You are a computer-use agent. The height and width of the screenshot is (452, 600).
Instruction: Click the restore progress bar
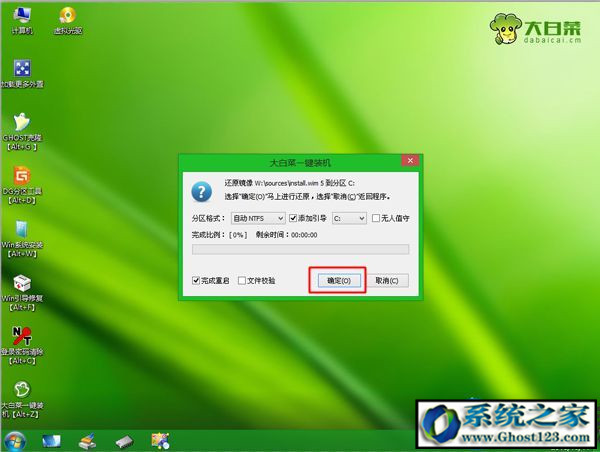300,249
